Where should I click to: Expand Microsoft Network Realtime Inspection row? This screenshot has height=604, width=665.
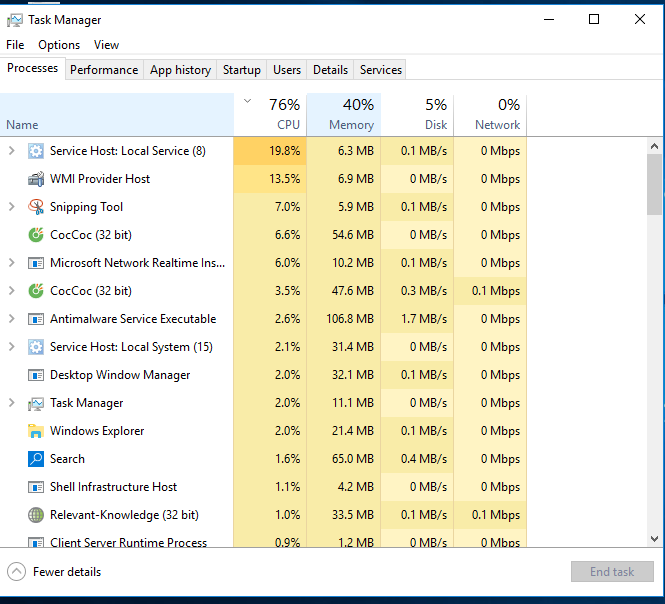point(12,263)
